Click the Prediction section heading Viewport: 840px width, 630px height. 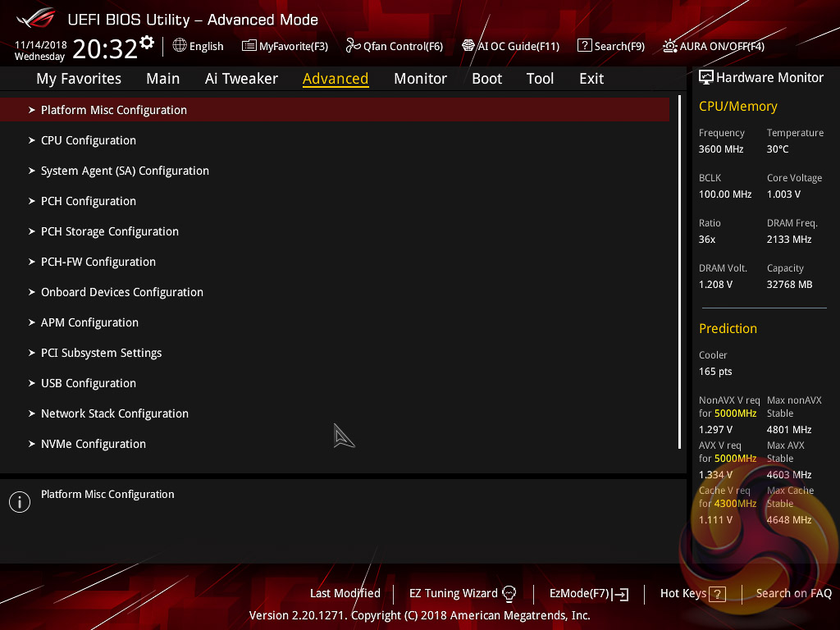[x=728, y=328]
